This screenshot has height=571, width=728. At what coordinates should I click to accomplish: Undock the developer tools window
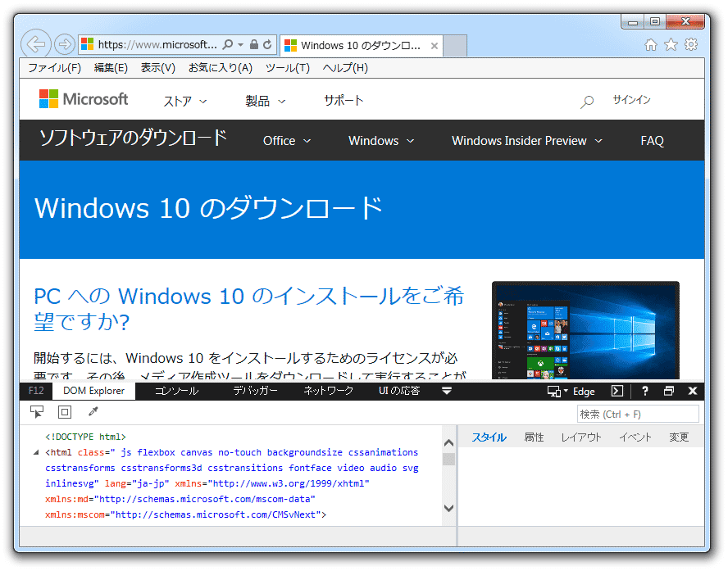coord(669,391)
